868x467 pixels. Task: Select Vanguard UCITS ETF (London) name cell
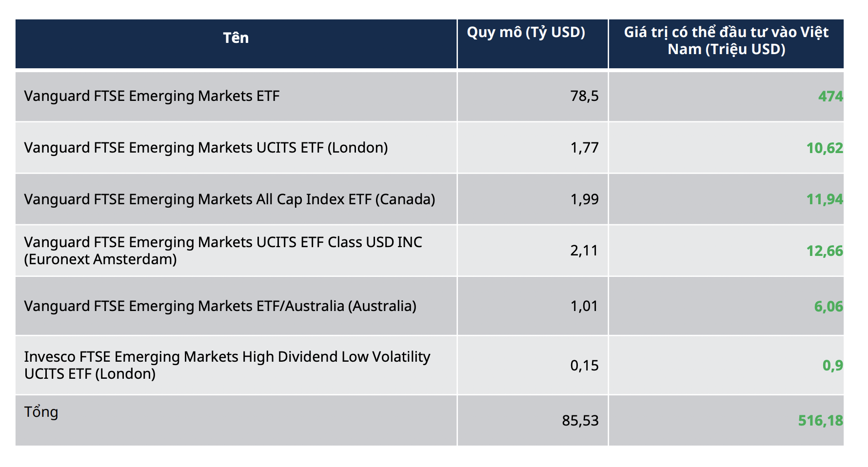click(206, 148)
